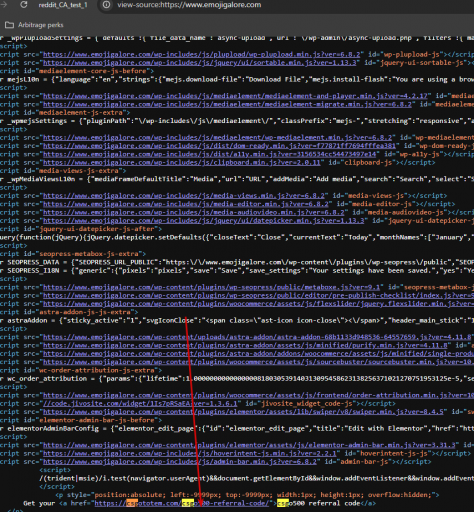Open code.jivosite.com widget link
474x512 pixels.
(x=140, y=404)
